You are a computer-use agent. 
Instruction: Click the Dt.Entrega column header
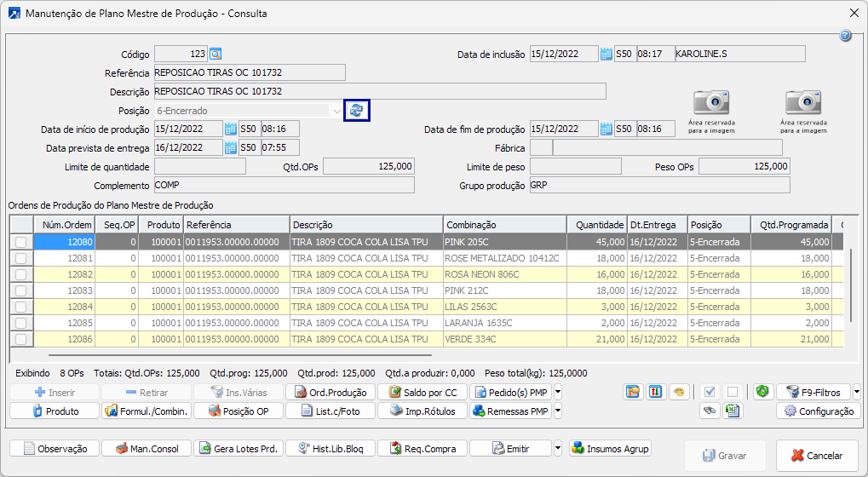[657, 225]
